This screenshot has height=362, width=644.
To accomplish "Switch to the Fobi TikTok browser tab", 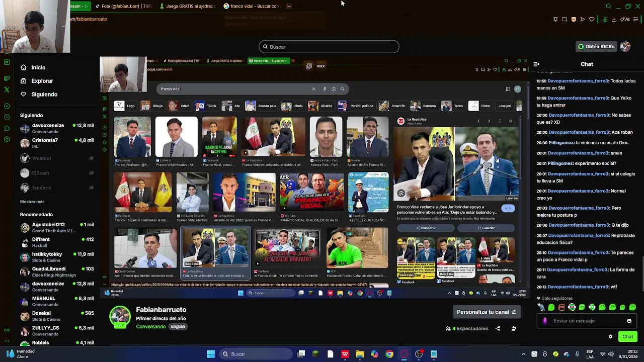I will point(122,6).
